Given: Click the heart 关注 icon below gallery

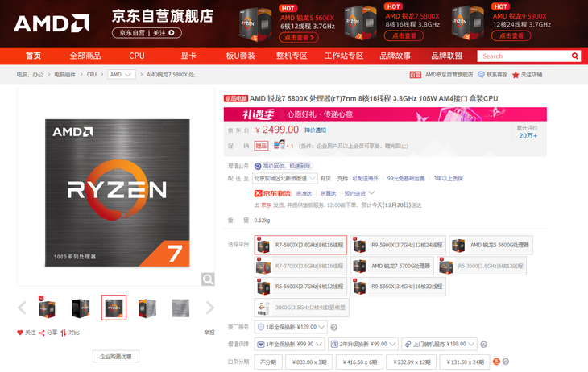Looking at the screenshot, I should 20,333.
